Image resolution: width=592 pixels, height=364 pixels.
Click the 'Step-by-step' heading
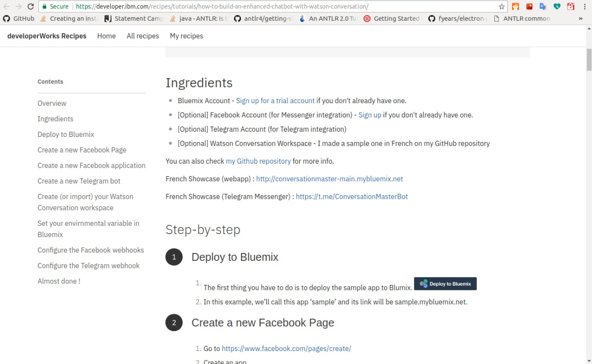[203, 230]
